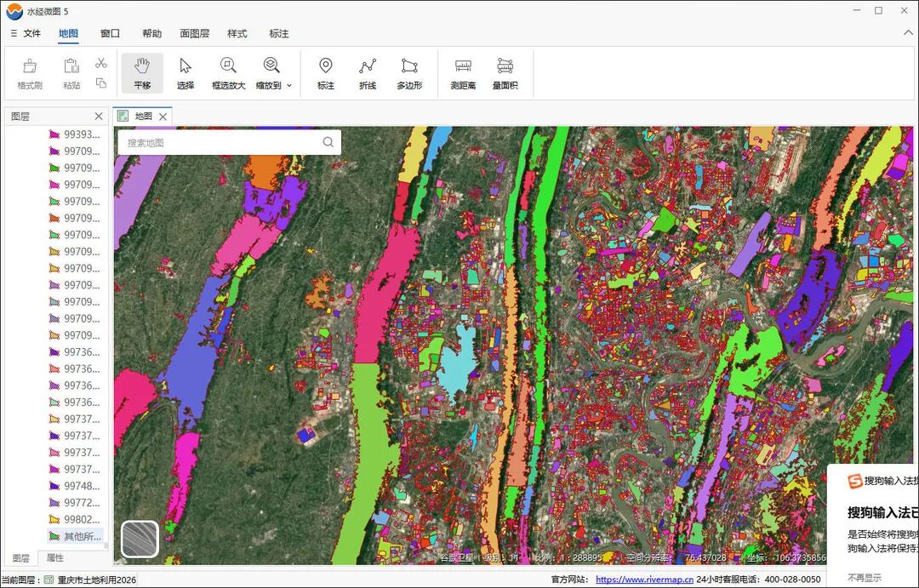Select the 折线 polyline drawing tool

pos(368,73)
